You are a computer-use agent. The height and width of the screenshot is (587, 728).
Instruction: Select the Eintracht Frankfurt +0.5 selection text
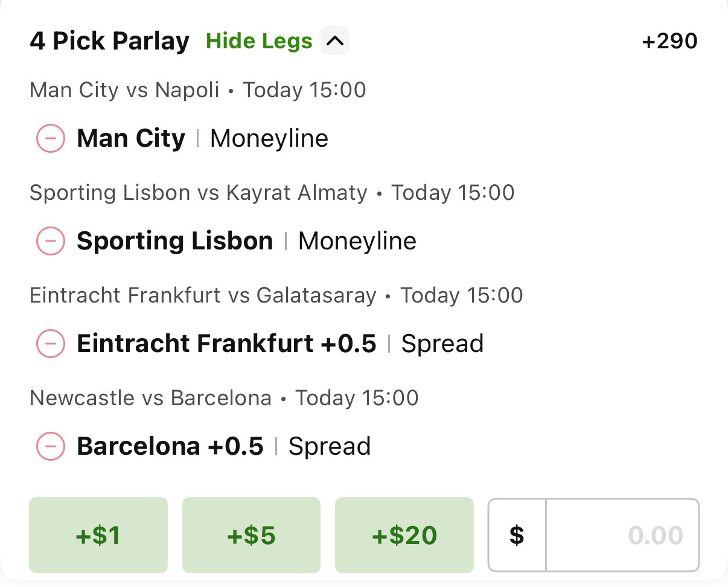pos(226,344)
